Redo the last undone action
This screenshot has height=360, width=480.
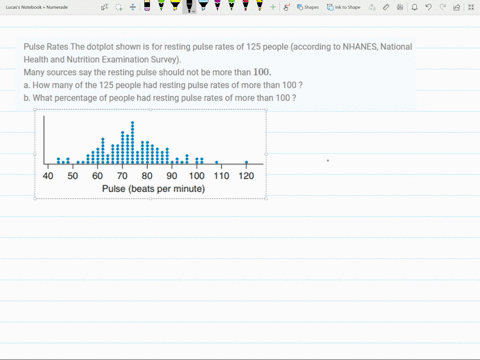pos(443,7)
